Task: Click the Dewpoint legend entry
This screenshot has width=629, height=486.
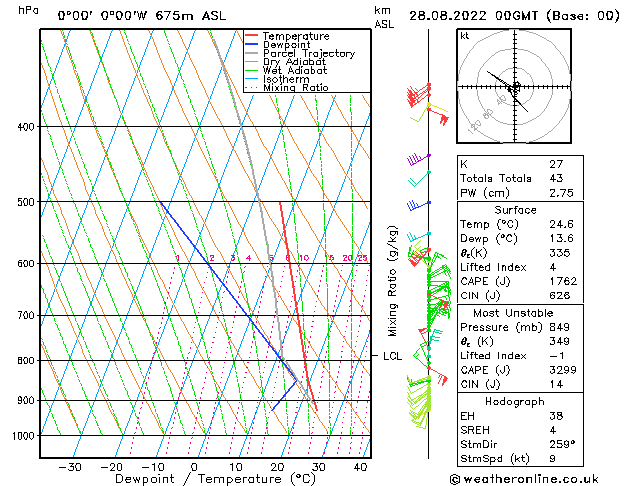Action: click(x=278, y=45)
